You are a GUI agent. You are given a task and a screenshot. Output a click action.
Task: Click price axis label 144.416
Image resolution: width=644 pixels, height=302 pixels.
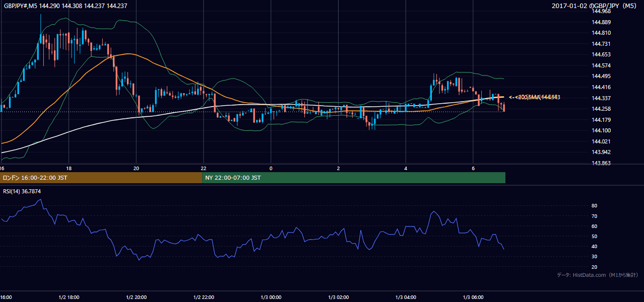pyautogui.click(x=601, y=87)
